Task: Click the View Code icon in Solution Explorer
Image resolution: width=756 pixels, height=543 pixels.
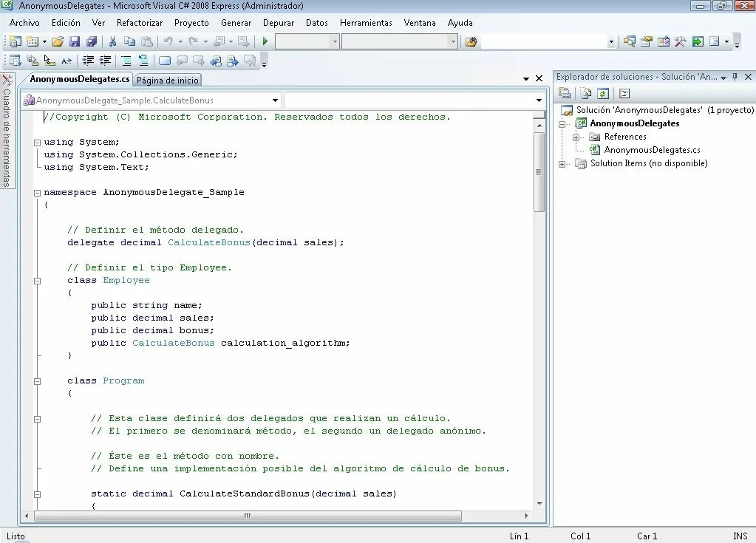Action: (x=624, y=94)
